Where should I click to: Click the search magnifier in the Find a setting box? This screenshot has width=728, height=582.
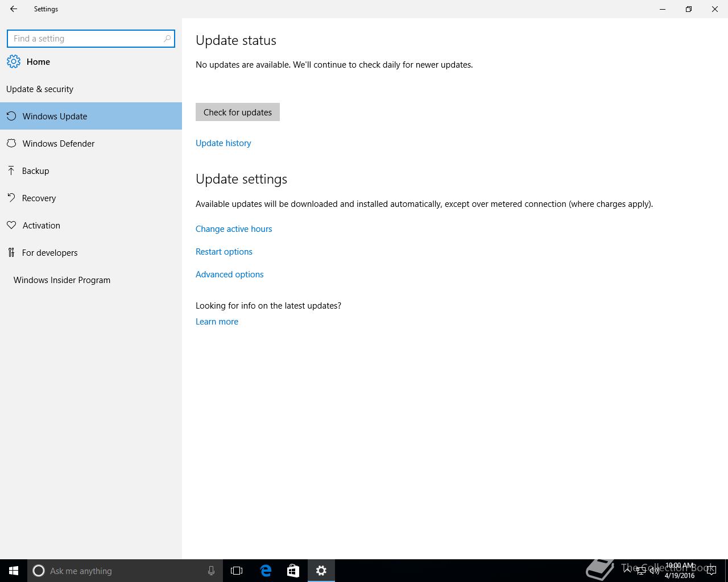167,39
